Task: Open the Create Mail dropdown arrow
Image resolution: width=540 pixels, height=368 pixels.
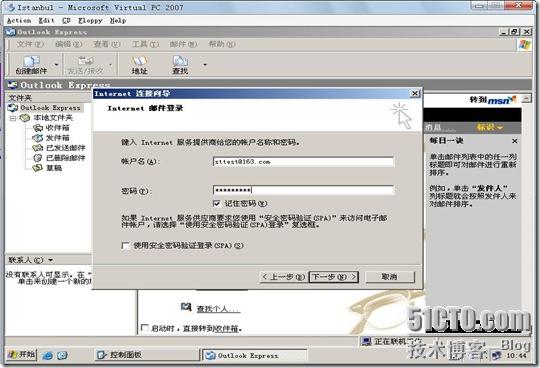Action: (x=56, y=64)
